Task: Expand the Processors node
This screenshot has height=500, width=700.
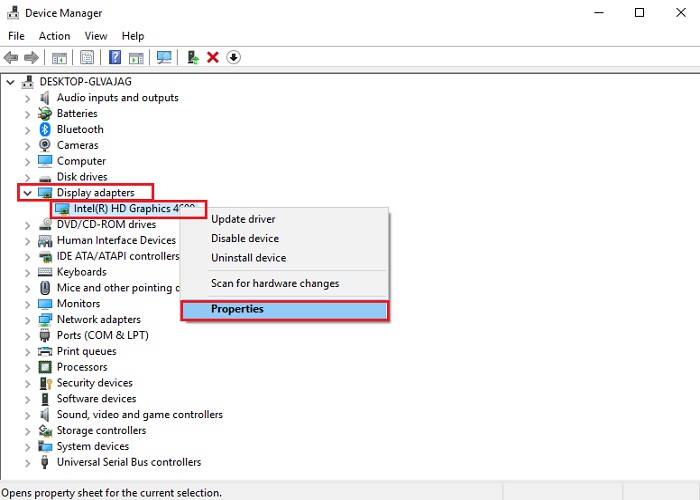Action: click(28, 367)
